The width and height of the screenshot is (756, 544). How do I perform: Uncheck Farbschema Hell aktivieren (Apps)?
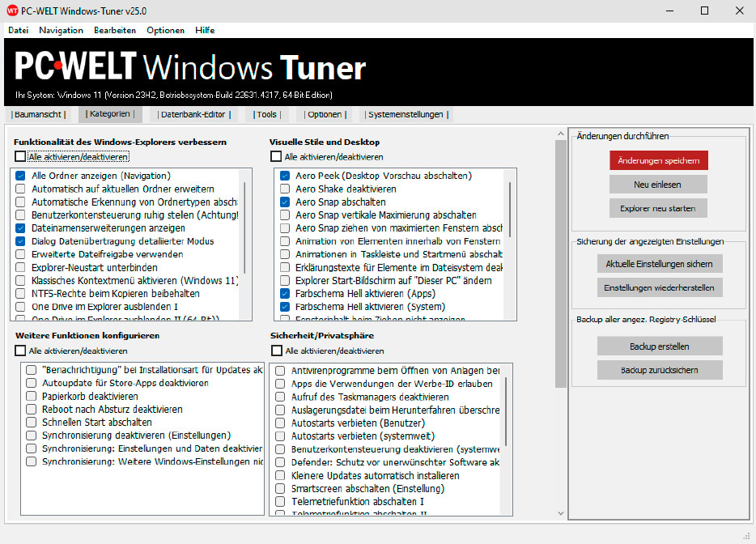point(285,293)
